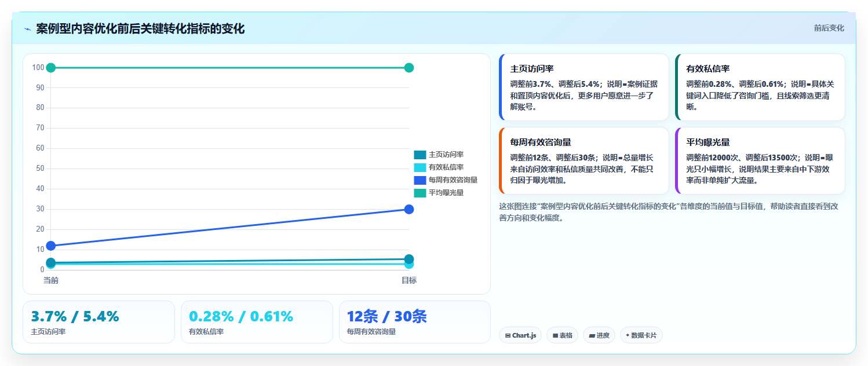Viewport: 868px width, 366px height.
Task: Open the 每周有效咨询量 description card
Action: coord(583,161)
